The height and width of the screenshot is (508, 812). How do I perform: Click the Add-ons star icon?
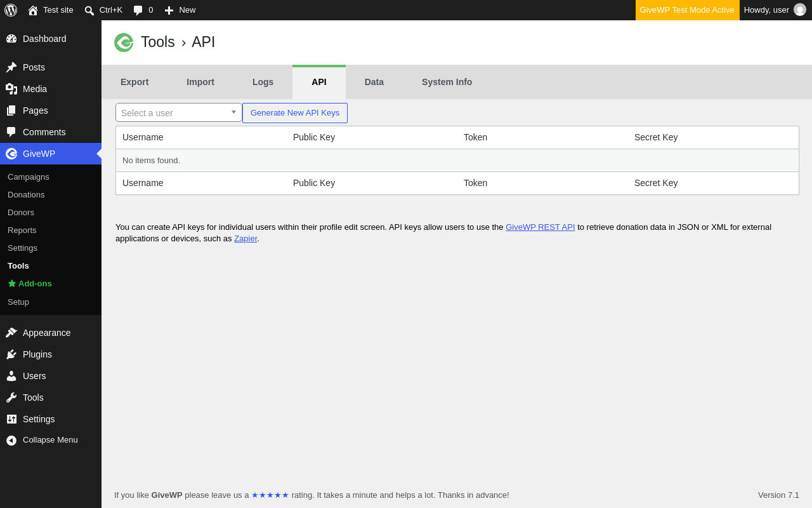pos(12,283)
